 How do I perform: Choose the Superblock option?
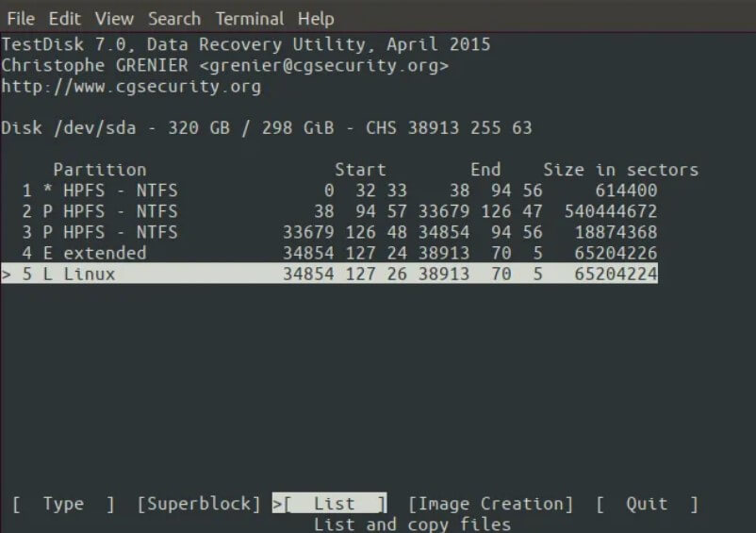pyautogui.click(x=199, y=504)
